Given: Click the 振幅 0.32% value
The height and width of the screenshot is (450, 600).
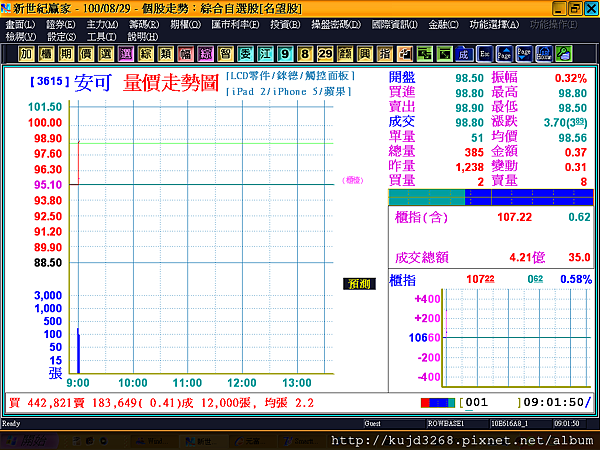Looking at the screenshot, I should (x=571, y=78).
